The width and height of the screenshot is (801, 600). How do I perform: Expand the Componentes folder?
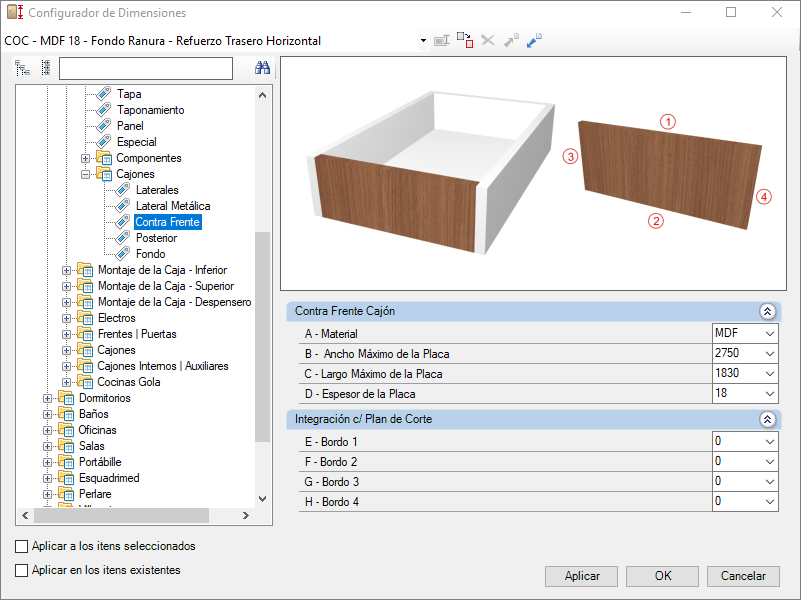85,158
